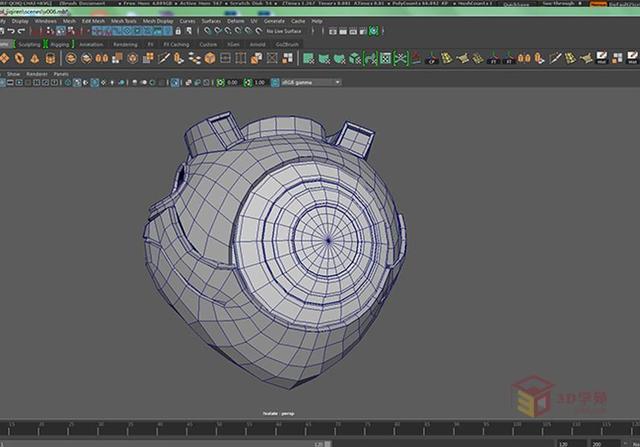Click the orange cube shelf icon
Viewport: 640px width, 447px height.
coord(210,58)
